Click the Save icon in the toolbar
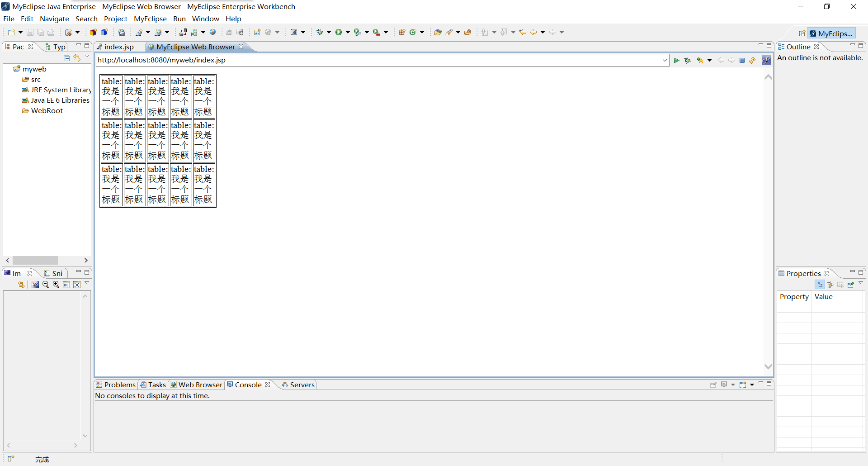Image resolution: width=868 pixels, height=466 pixels. [x=30, y=32]
